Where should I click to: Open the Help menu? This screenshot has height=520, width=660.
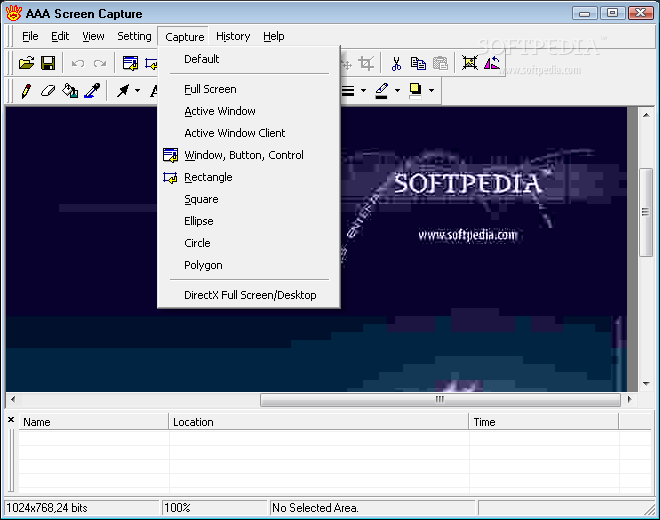point(274,36)
